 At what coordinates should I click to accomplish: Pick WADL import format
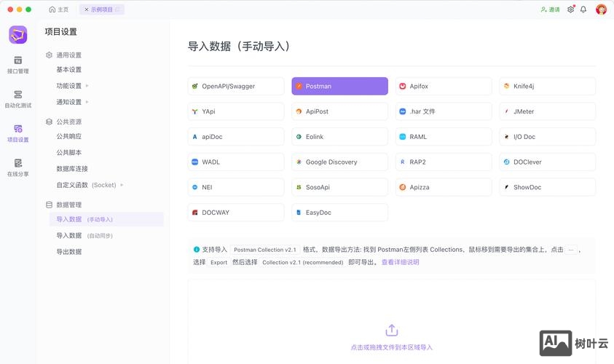point(236,162)
